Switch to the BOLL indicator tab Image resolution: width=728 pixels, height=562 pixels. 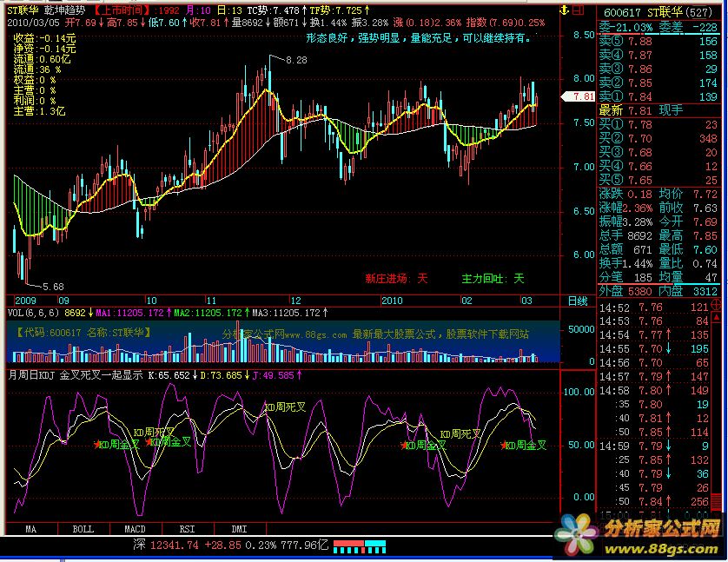(83, 527)
